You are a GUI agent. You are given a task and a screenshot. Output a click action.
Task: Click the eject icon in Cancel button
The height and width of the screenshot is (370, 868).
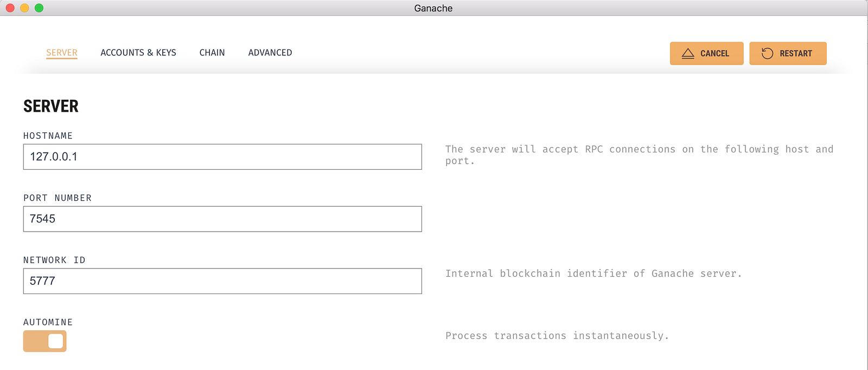click(688, 53)
